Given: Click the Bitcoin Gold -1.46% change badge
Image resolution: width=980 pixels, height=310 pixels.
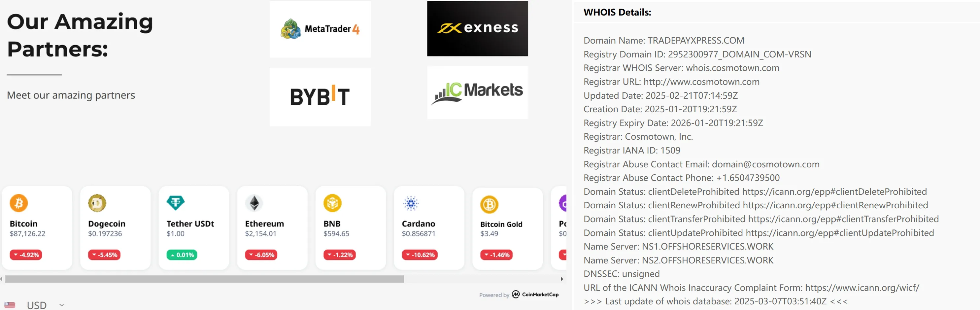Looking at the screenshot, I should 496,255.
